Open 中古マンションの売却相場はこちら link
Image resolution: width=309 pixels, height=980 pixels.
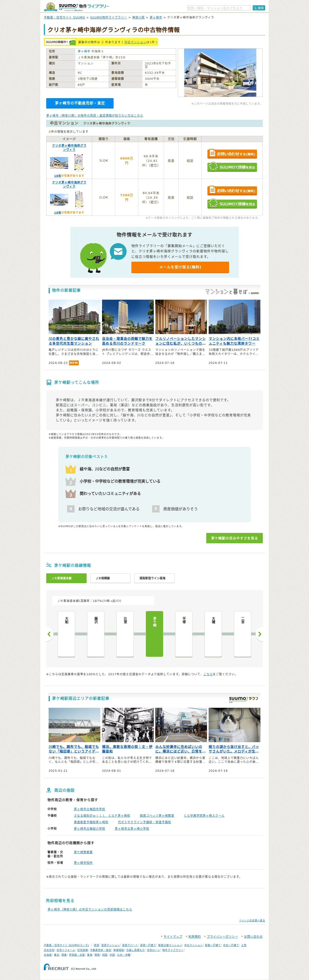click(x=90, y=909)
